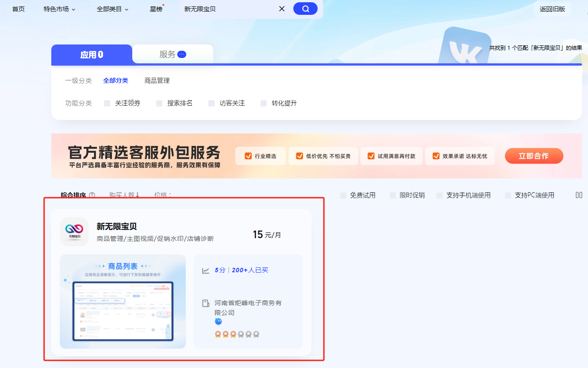The height and width of the screenshot is (368, 588).
Task: Click the 效果承诺 达标无忧 banner tag
Action: click(x=459, y=156)
